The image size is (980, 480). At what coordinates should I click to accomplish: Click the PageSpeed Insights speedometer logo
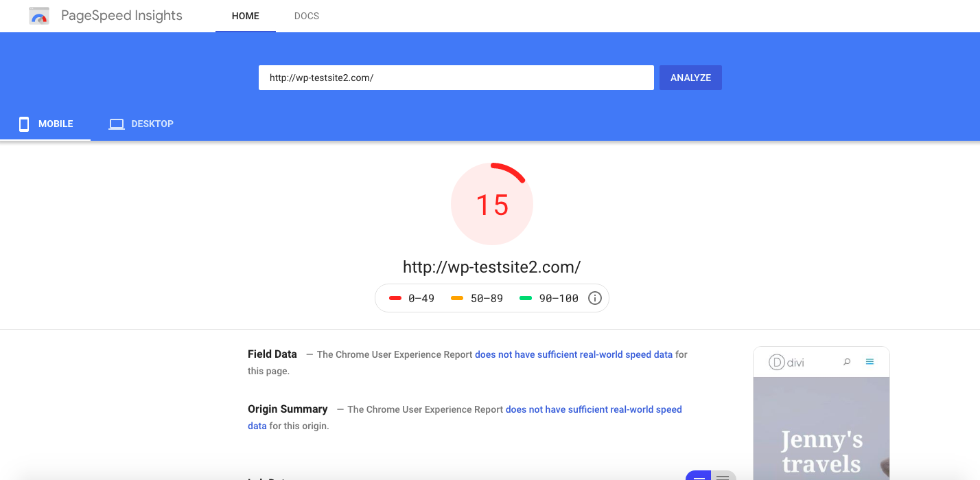[x=39, y=16]
